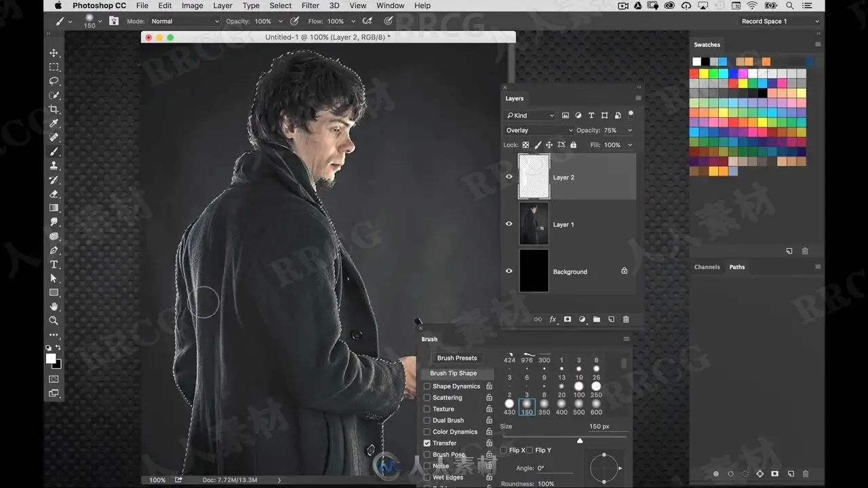This screenshot has height=488, width=868.
Task: Select the Gradient tool
Action: coord(54,208)
